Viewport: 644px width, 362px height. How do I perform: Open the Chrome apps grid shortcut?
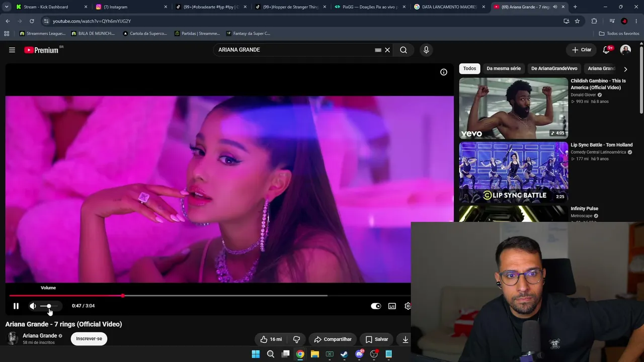[7, 34]
